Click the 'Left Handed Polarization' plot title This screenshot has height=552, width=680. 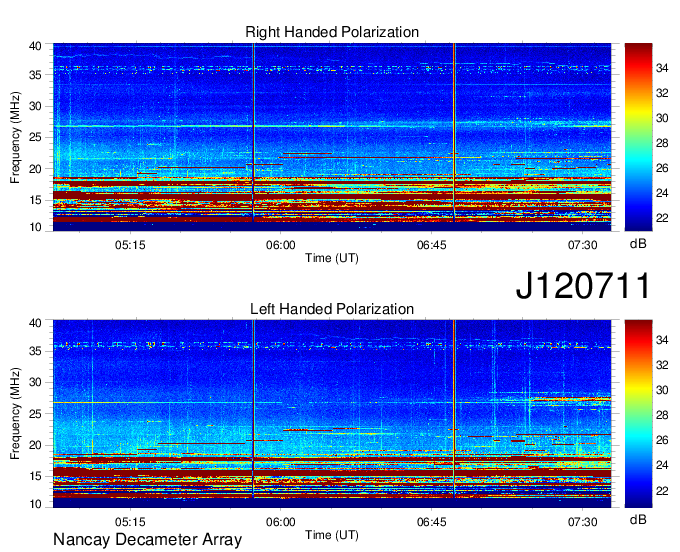(x=332, y=309)
